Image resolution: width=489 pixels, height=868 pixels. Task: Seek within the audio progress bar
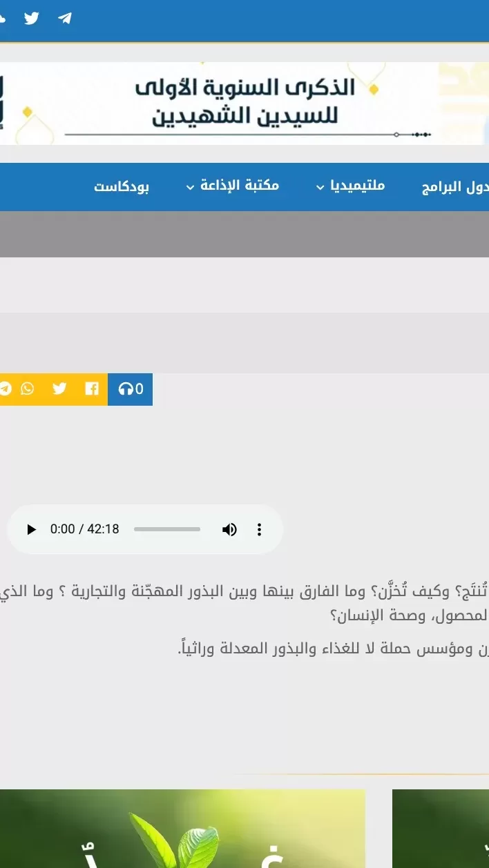click(167, 529)
